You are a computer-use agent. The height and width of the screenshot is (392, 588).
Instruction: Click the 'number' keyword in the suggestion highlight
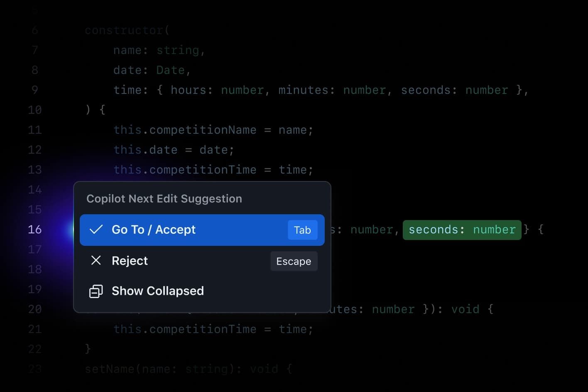[494, 230]
